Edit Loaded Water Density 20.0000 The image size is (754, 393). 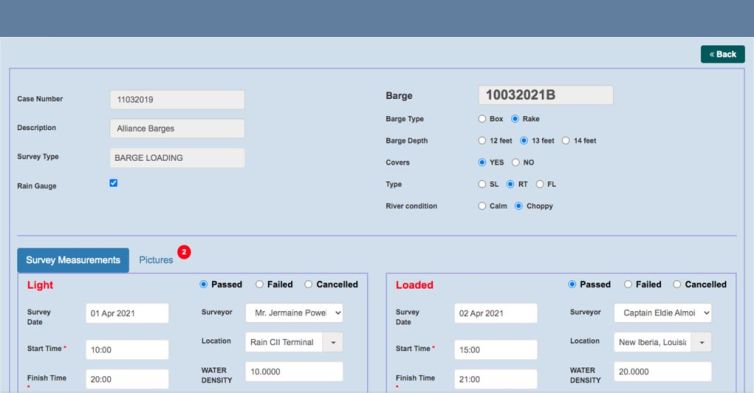pyautogui.click(x=663, y=372)
